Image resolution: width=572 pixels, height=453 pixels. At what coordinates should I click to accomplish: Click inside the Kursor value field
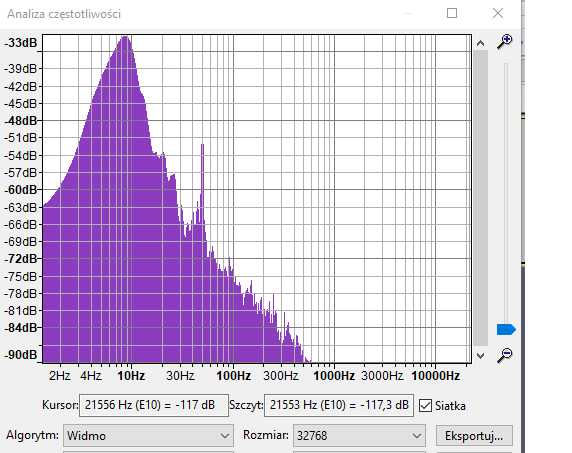click(x=154, y=405)
